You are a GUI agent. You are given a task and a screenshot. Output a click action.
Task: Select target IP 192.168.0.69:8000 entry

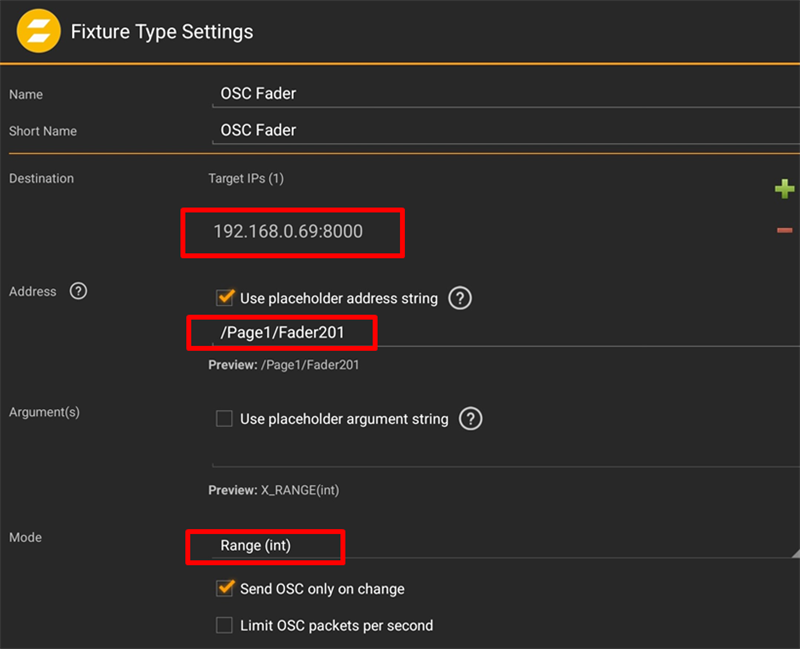(289, 231)
